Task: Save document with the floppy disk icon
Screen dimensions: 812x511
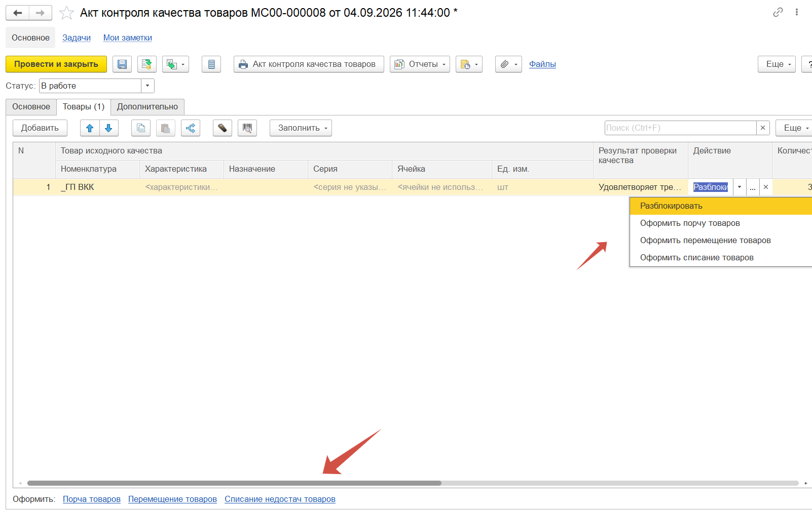Action: [x=122, y=64]
